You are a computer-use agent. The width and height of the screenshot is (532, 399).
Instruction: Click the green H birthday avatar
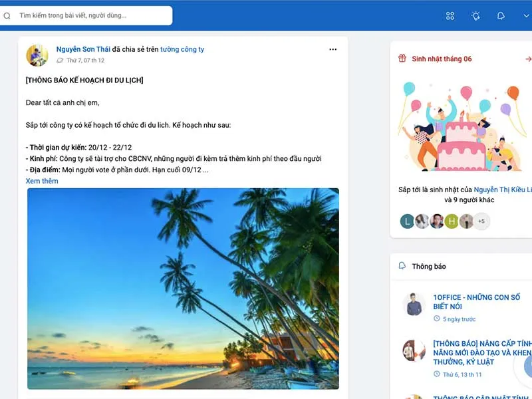[452, 221]
